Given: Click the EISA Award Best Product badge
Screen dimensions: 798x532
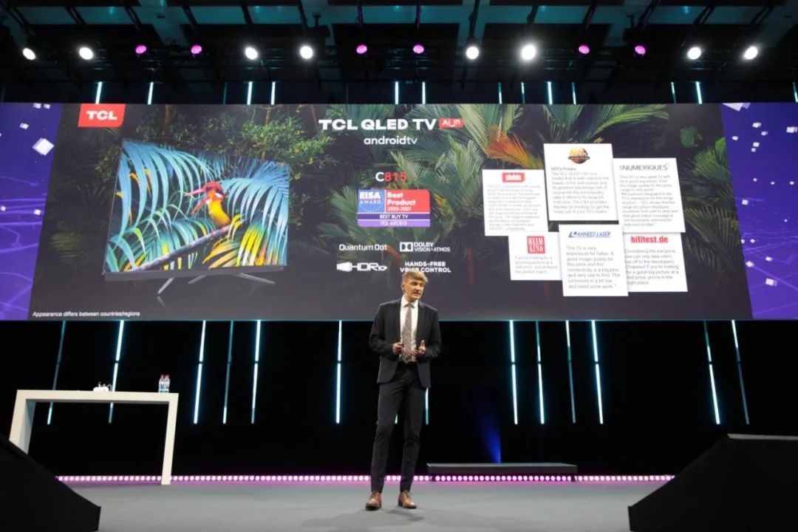Looking at the screenshot, I should click(393, 208).
